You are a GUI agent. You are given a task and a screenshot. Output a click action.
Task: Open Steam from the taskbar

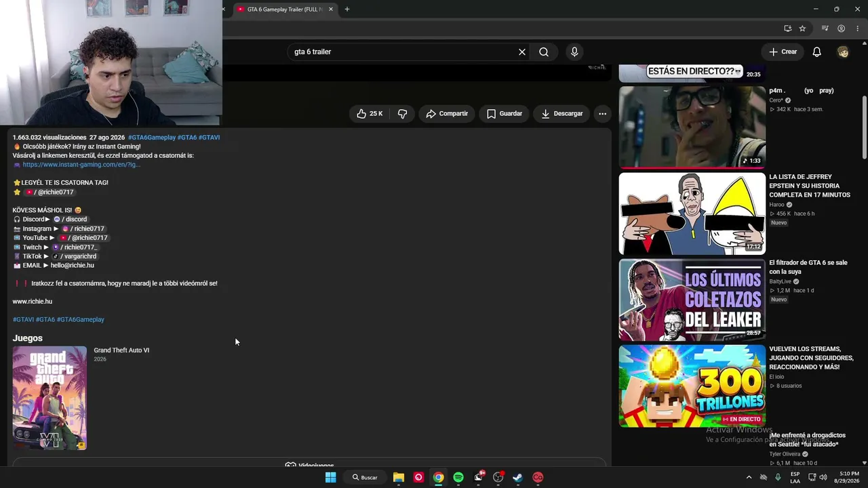click(x=517, y=477)
